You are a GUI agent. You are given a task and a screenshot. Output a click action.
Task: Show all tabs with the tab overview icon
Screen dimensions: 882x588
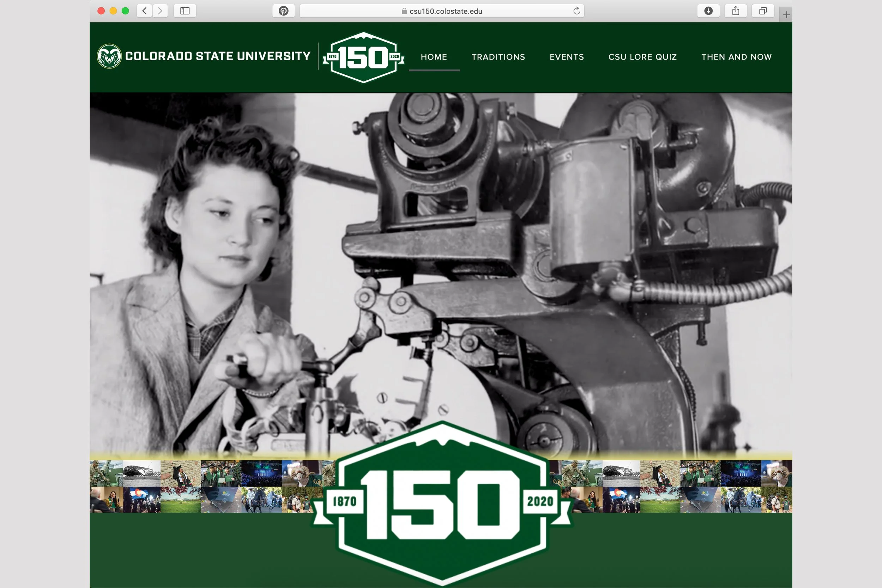(763, 11)
